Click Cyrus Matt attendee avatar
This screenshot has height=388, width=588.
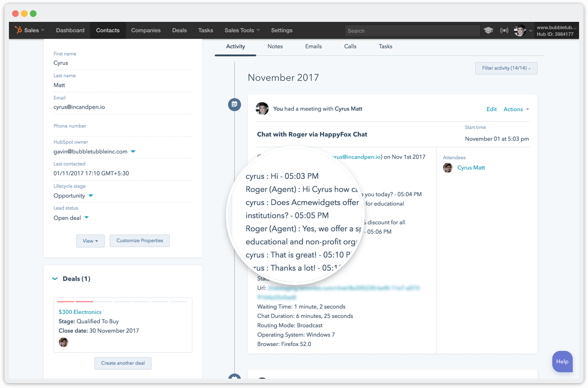pos(448,168)
